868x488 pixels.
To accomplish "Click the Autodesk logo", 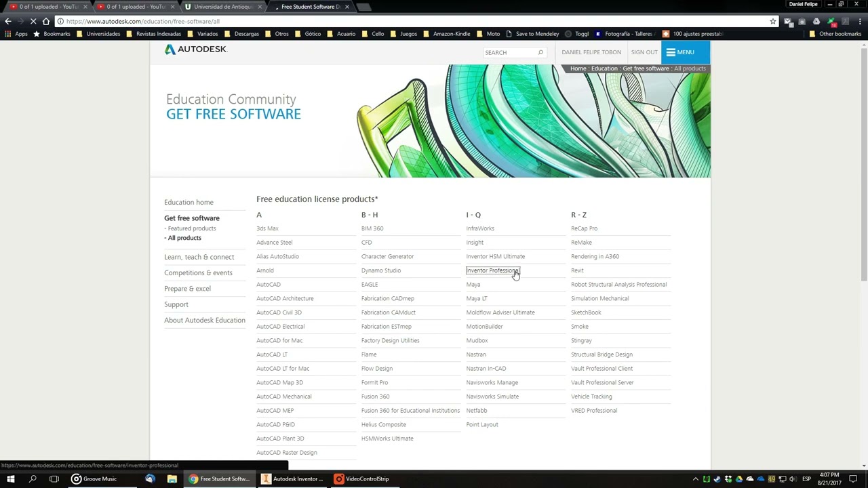I will point(195,49).
